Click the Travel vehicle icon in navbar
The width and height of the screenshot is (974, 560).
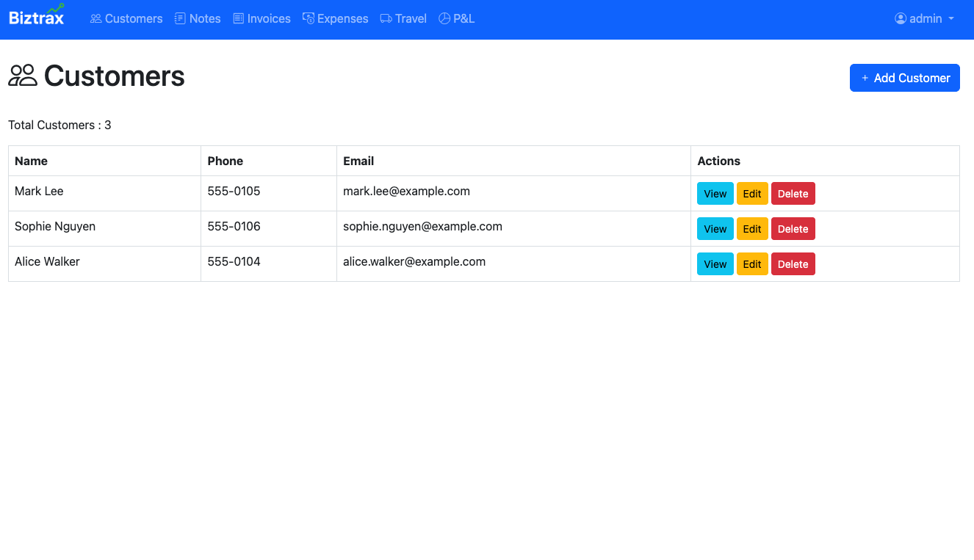[x=384, y=18]
